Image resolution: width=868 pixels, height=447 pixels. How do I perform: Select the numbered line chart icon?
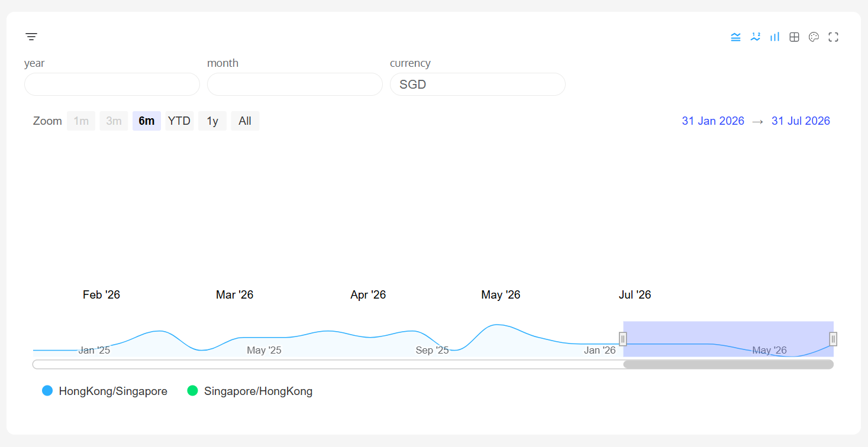755,37
